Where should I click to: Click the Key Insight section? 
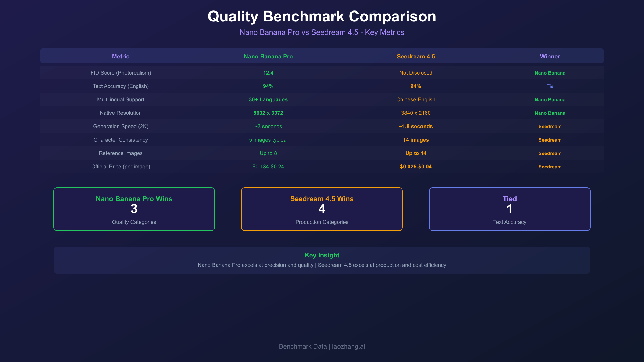(322, 260)
